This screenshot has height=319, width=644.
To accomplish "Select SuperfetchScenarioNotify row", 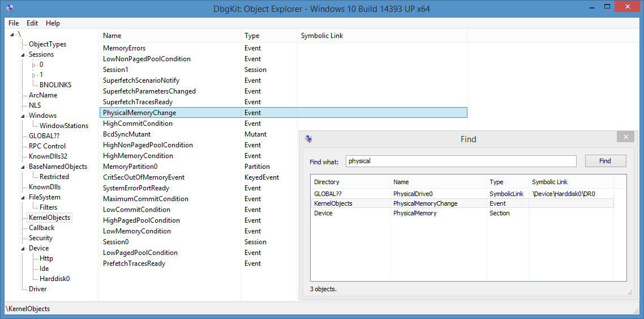I will (283, 80).
